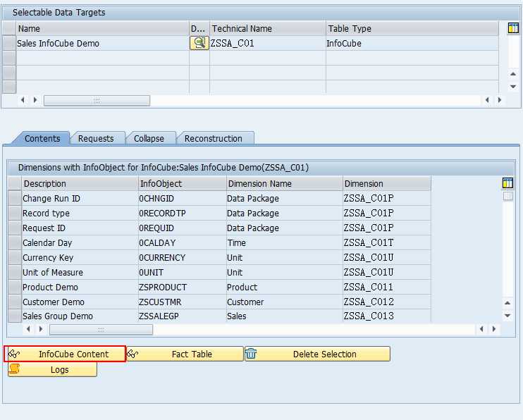Select the Unit of Measure row selector
Screen dimensions: 523x420
pyautogui.click(x=15, y=272)
